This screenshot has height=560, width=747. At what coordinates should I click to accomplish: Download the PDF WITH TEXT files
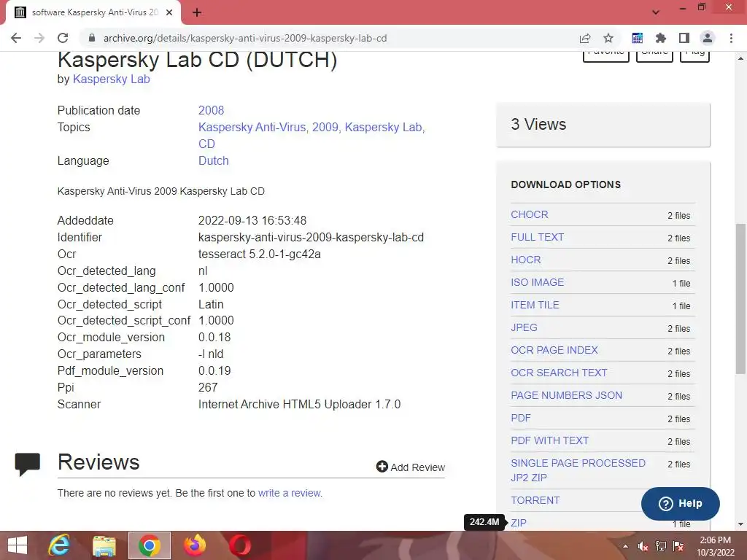pos(550,441)
